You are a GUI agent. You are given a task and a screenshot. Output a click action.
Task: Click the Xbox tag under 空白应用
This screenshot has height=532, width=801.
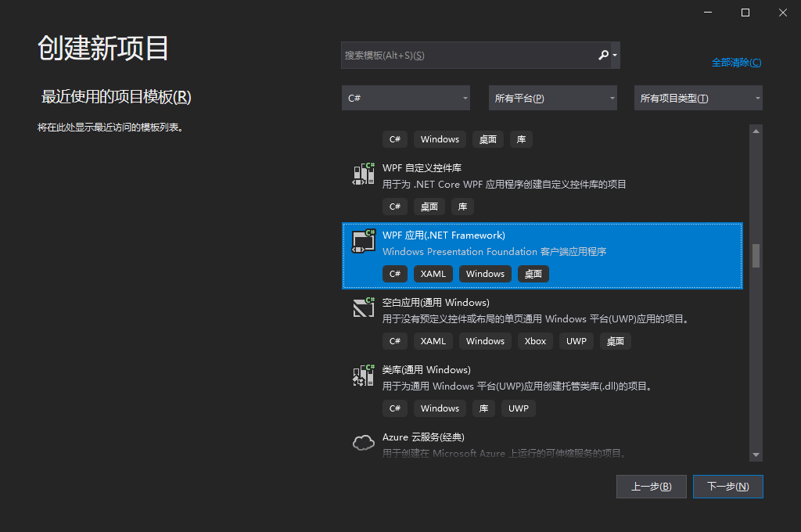pos(535,341)
